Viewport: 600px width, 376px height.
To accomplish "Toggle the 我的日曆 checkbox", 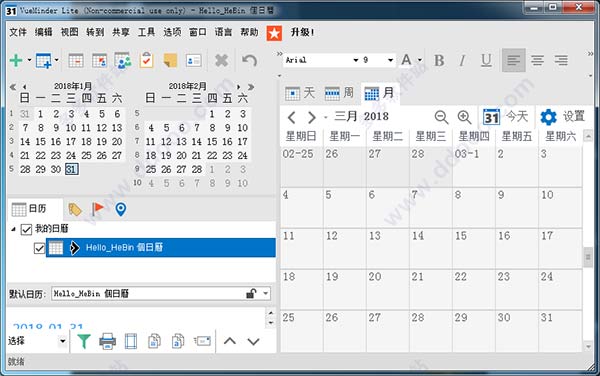I will click(x=26, y=230).
